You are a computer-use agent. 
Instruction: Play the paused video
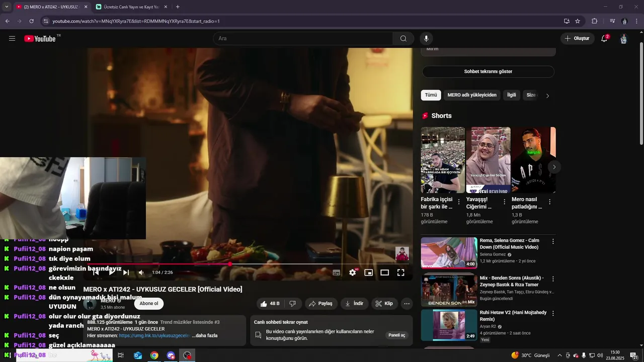click(111, 273)
